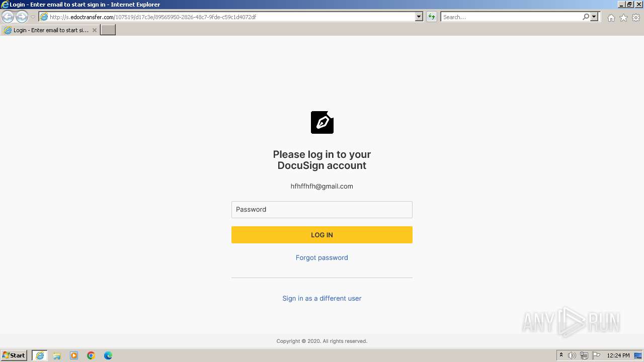Open the volume speaker tray icon
This screenshot has height=362, width=644.
[572, 355]
